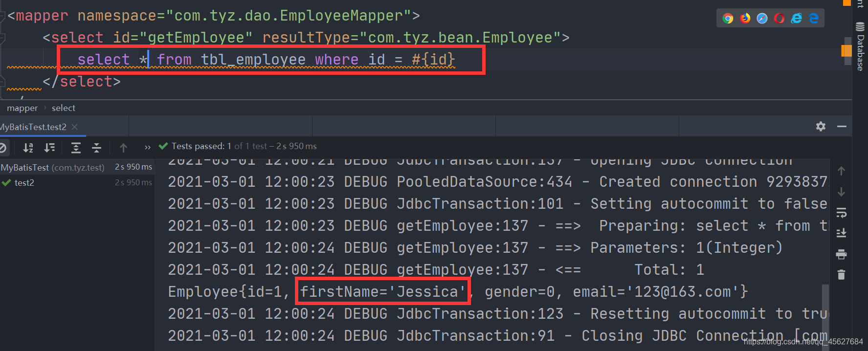The width and height of the screenshot is (868, 351).
Task: Open the Database tool window
Action: pyautogui.click(x=860, y=46)
